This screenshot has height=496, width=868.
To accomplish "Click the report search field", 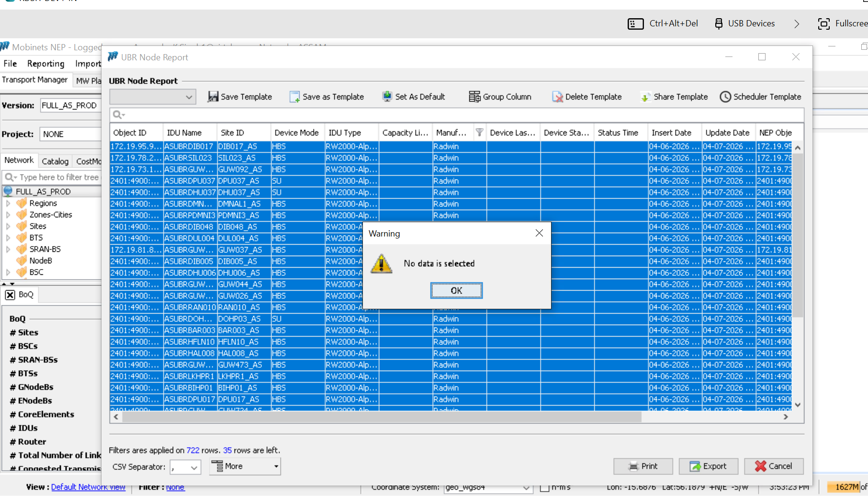I will (x=460, y=115).
